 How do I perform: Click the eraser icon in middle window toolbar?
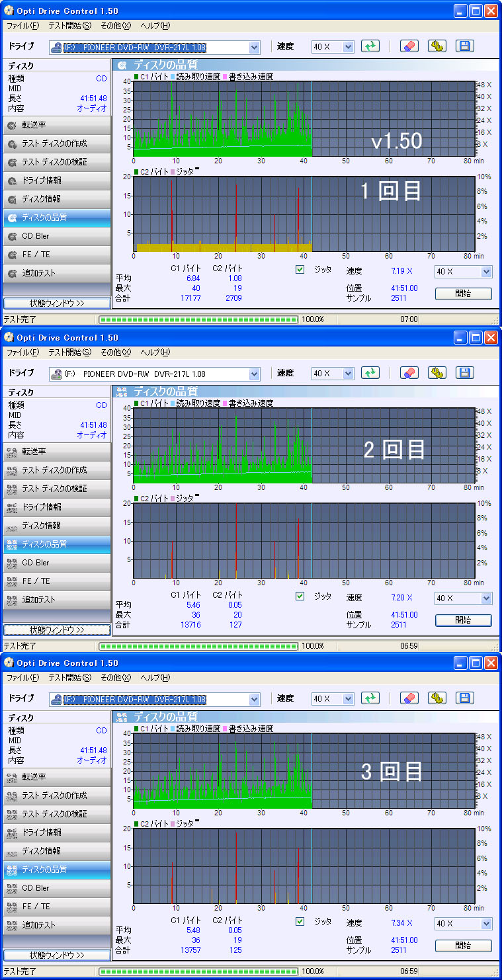click(409, 373)
